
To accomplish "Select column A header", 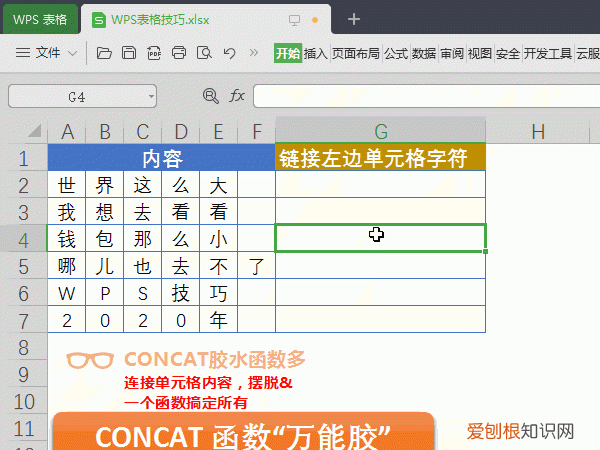I will 67,132.
